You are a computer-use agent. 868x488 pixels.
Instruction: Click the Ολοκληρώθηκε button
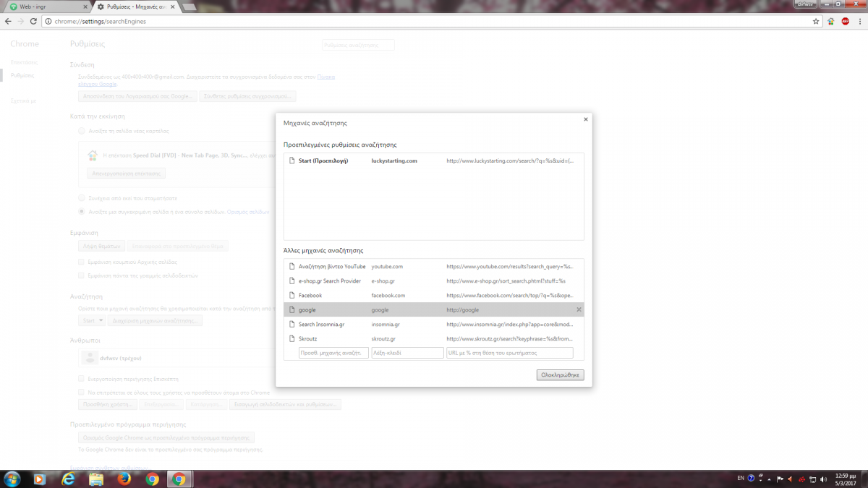(x=561, y=375)
